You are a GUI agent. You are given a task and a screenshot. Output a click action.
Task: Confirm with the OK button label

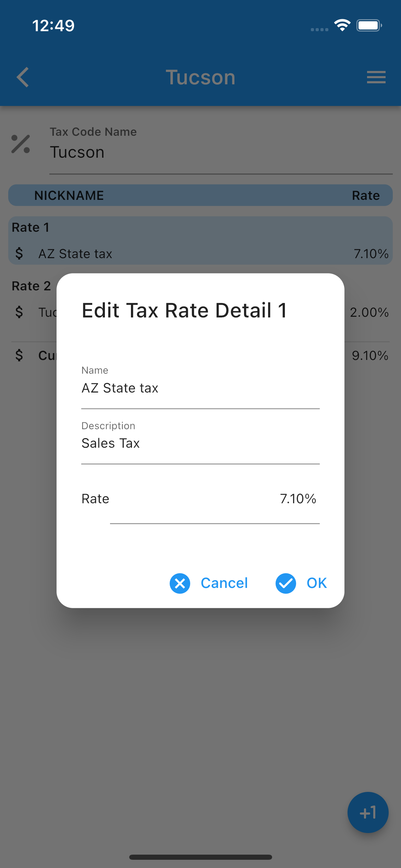pos(317,583)
